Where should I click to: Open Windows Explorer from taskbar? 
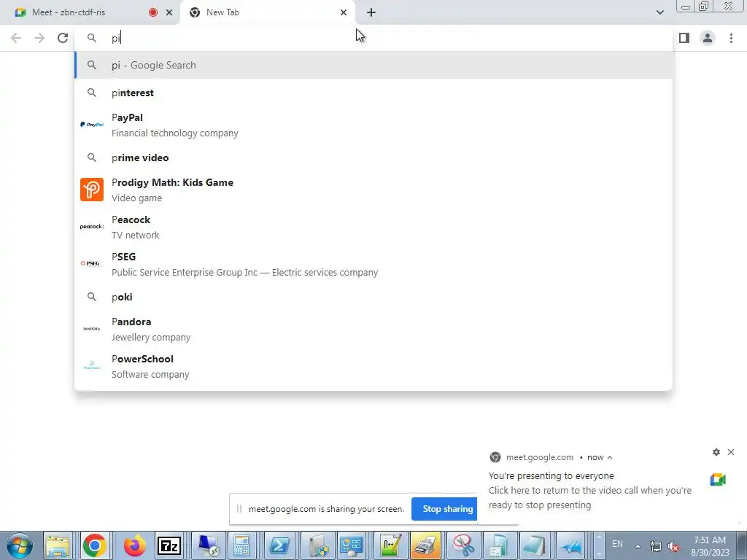[x=58, y=545]
